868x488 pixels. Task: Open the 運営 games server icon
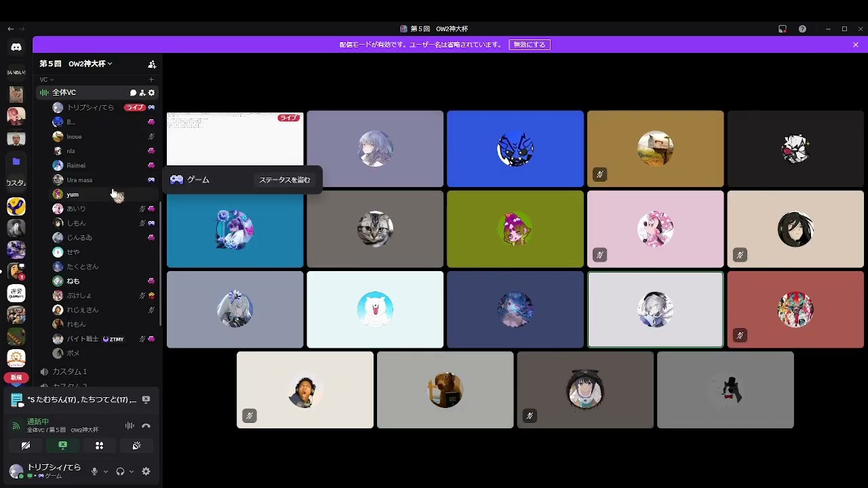16,293
